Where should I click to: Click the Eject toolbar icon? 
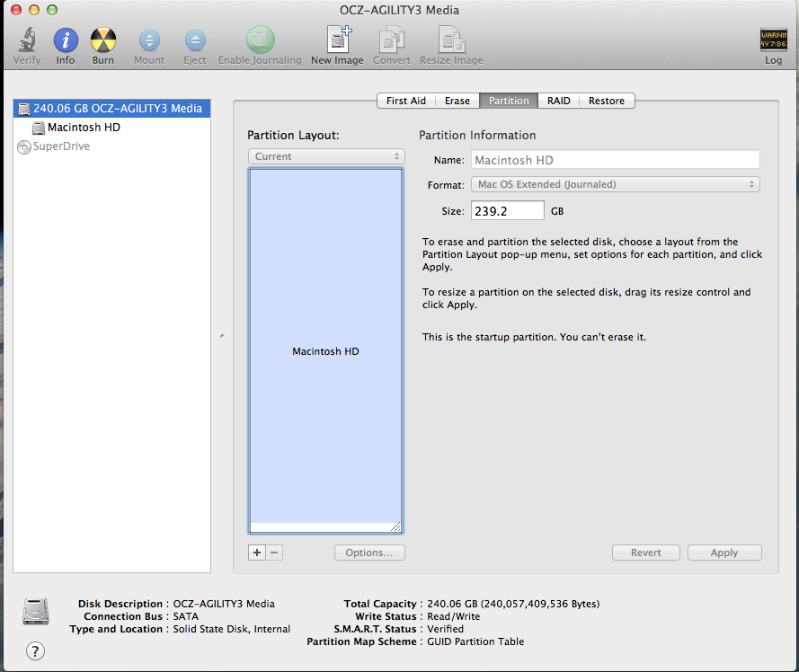coord(195,40)
